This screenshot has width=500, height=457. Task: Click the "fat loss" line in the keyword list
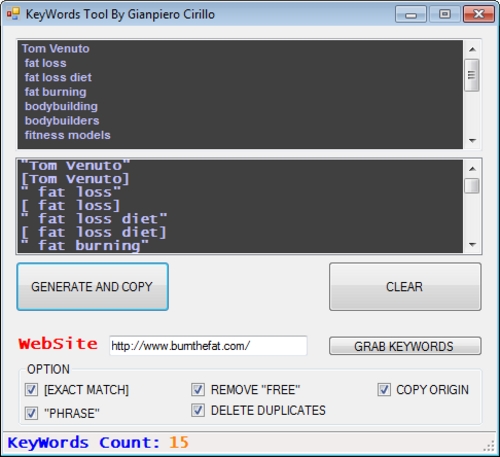[x=45, y=63]
